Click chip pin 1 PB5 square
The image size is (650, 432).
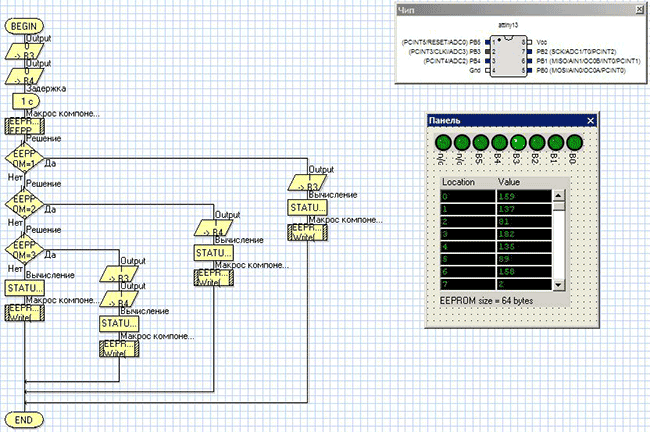tap(488, 42)
